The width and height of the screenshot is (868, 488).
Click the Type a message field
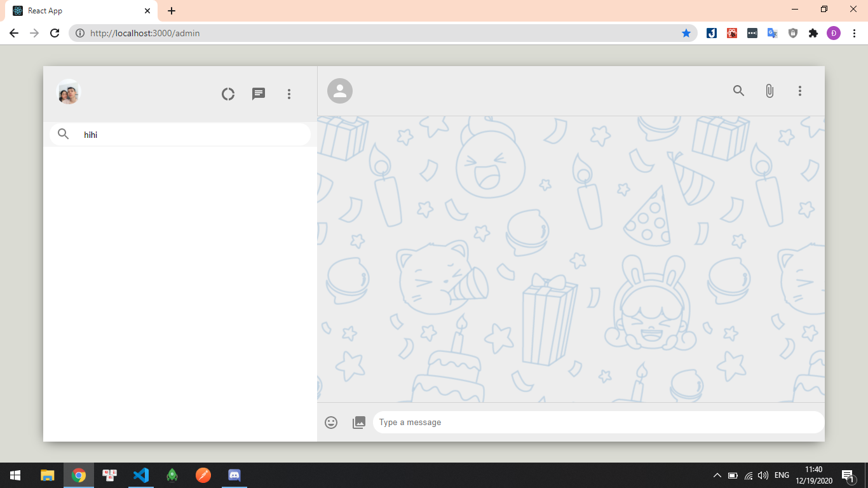click(597, 423)
